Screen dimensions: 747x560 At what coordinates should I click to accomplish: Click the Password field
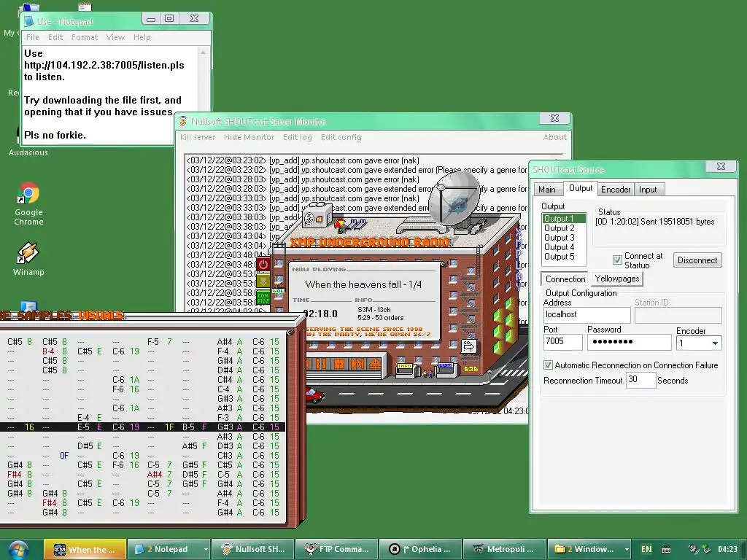(x=629, y=342)
